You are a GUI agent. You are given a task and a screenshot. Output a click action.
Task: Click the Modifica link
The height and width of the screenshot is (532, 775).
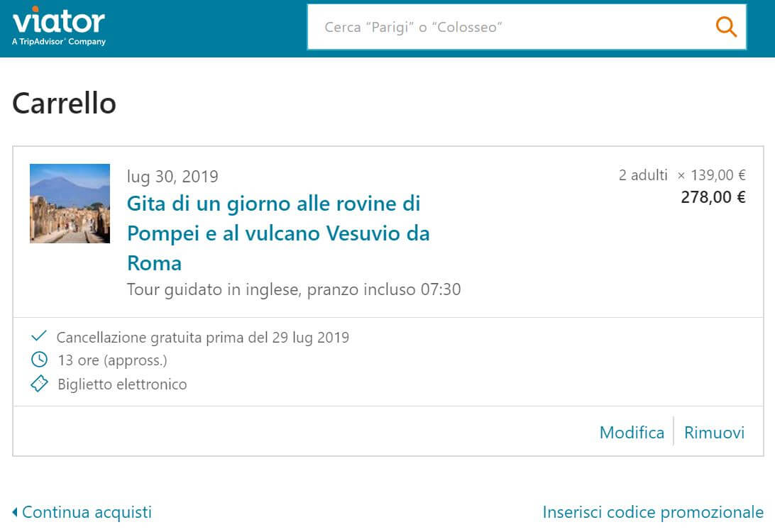coord(632,432)
